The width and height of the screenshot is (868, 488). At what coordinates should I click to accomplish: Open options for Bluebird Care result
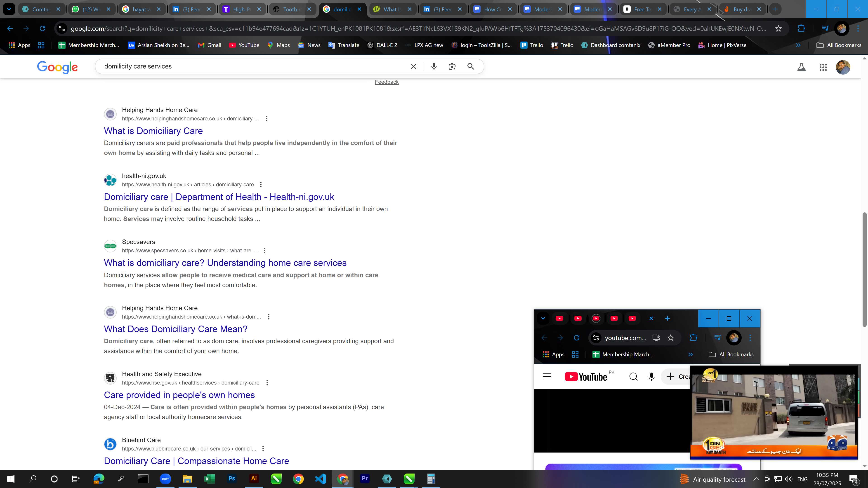click(x=263, y=449)
